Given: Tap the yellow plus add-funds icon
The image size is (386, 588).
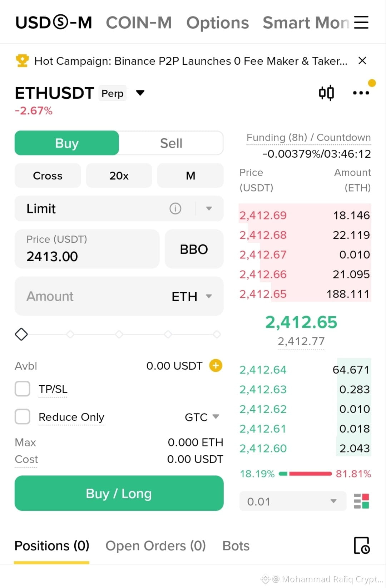Looking at the screenshot, I should (x=216, y=365).
